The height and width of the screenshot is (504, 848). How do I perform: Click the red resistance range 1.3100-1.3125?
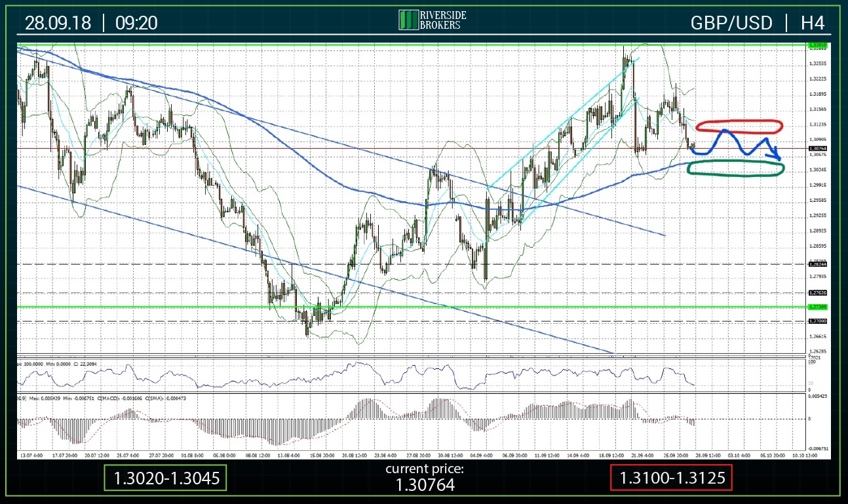671,478
